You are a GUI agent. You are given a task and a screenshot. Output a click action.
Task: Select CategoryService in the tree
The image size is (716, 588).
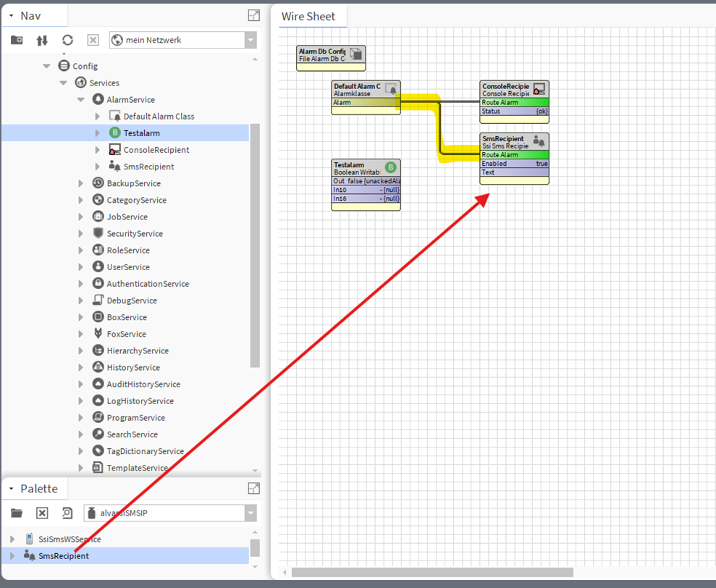click(x=137, y=200)
